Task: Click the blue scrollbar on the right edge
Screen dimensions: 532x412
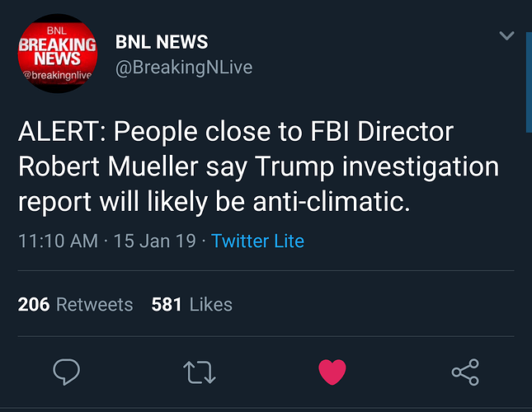Action: pos(529,82)
